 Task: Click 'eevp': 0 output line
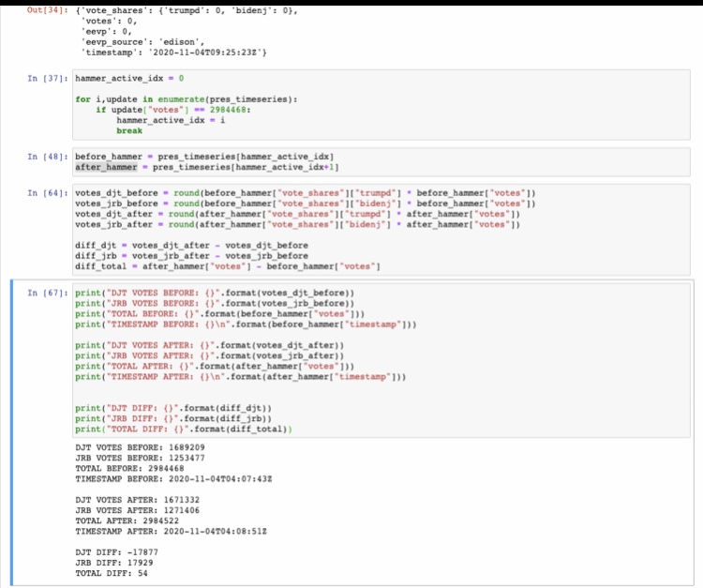coord(106,32)
